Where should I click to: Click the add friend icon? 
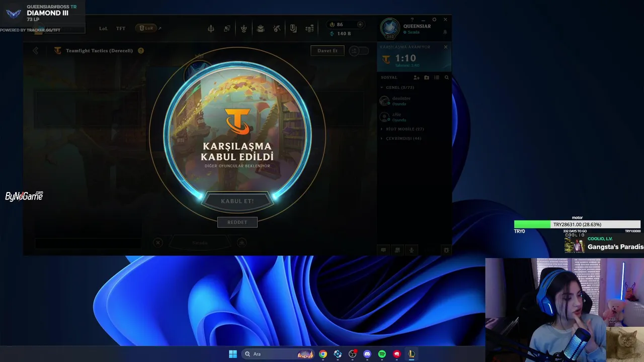417,77
